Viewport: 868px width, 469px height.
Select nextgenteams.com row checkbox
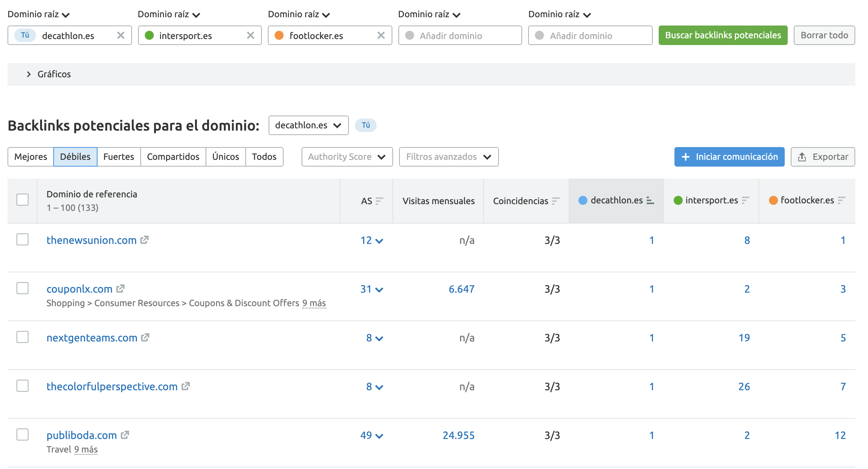click(23, 337)
